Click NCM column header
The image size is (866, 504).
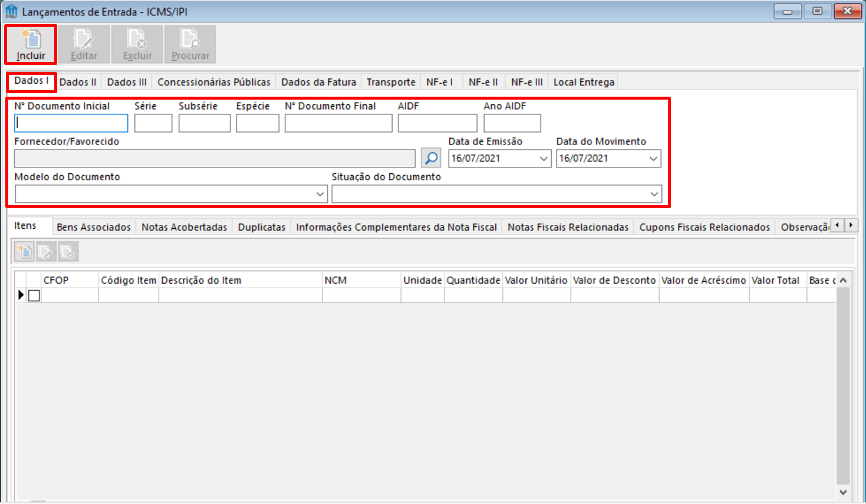pos(361,280)
